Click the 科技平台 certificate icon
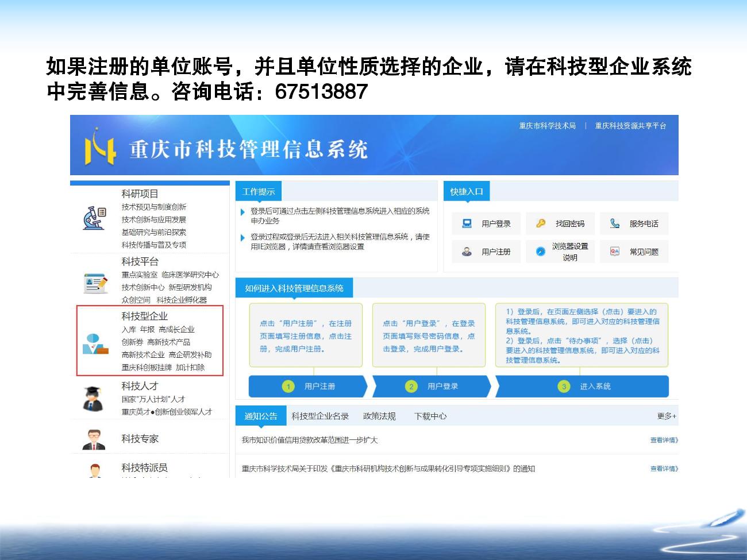 (x=95, y=283)
